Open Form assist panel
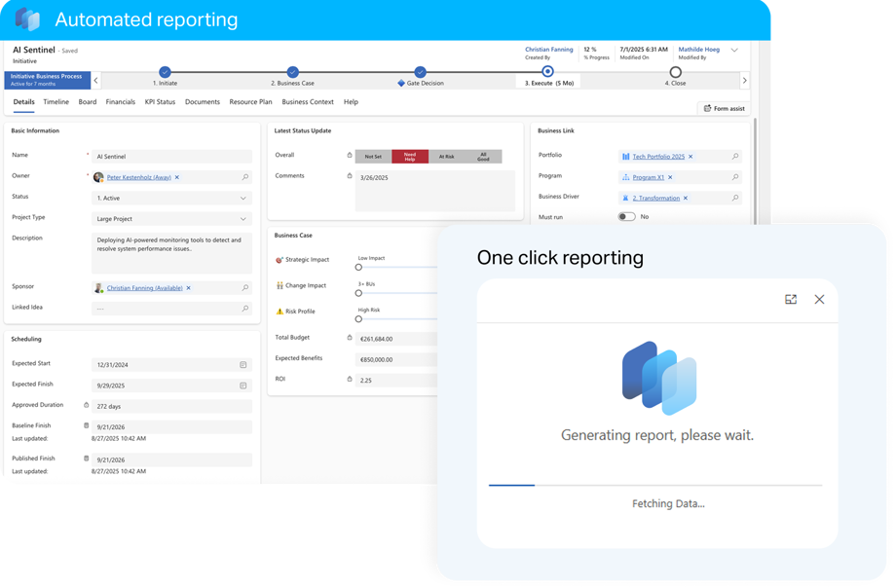This screenshot has height=588, width=896. click(x=724, y=108)
